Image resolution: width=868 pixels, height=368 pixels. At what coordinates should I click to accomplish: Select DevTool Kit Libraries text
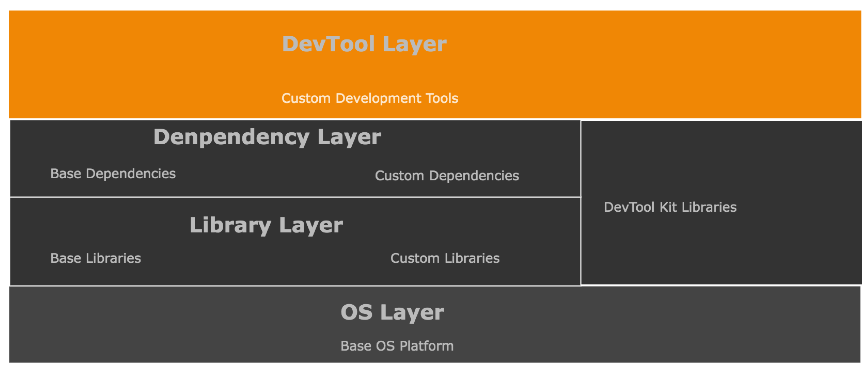click(x=670, y=207)
